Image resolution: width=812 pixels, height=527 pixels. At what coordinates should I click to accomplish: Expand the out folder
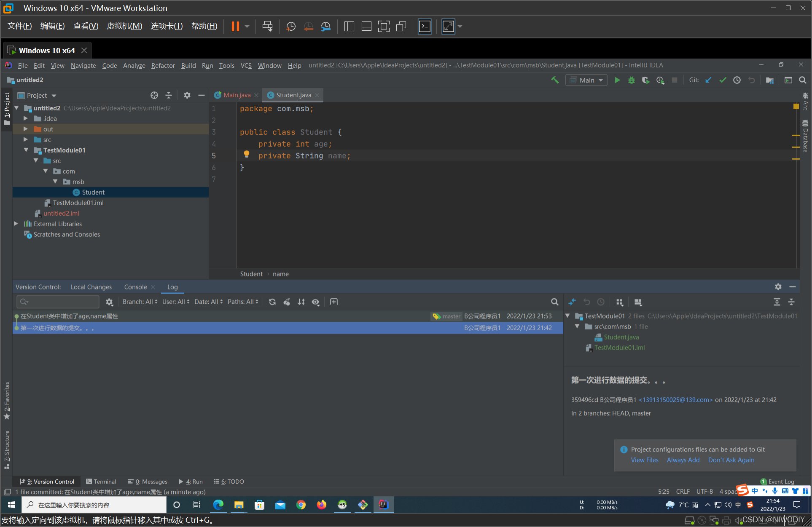pyautogui.click(x=26, y=129)
